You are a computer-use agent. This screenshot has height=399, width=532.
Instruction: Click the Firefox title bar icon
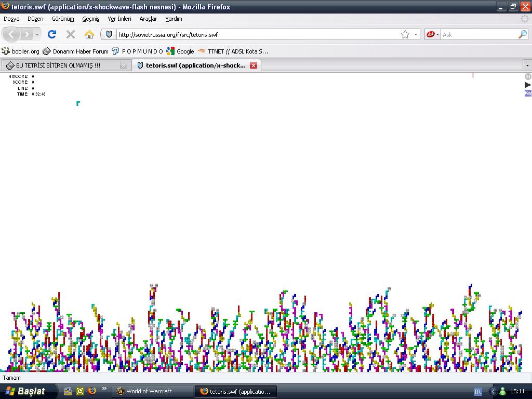pyautogui.click(x=5, y=6)
